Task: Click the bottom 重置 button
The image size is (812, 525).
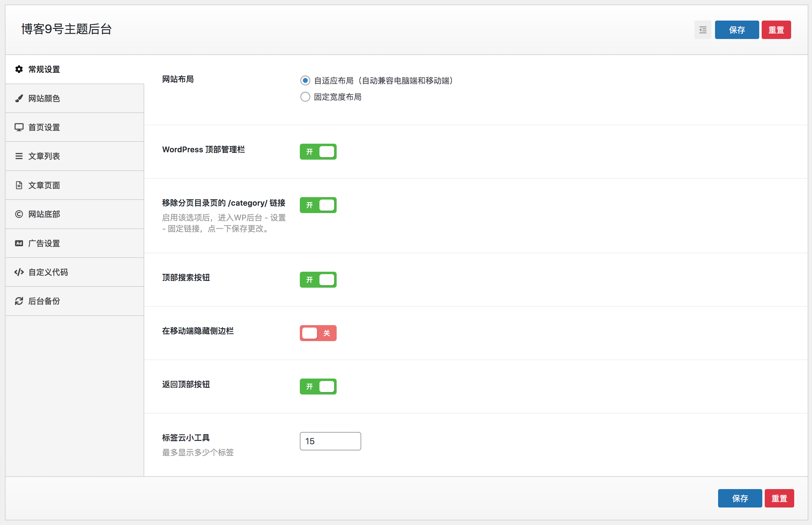Action: [x=779, y=498]
